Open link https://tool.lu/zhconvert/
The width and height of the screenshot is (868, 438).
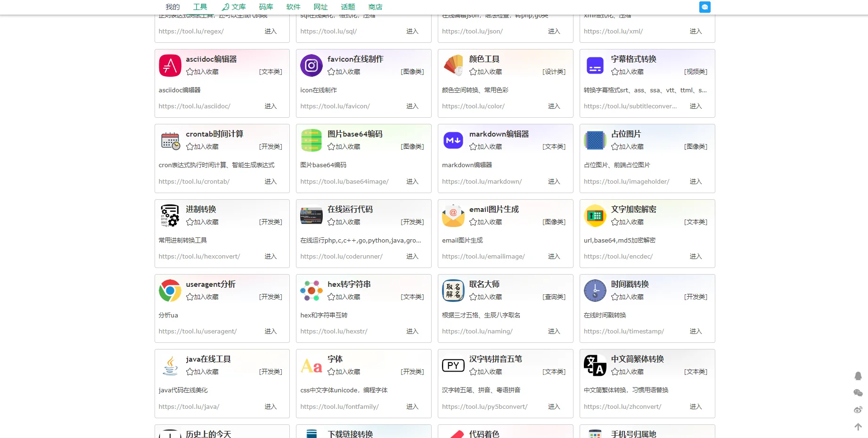(x=622, y=407)
